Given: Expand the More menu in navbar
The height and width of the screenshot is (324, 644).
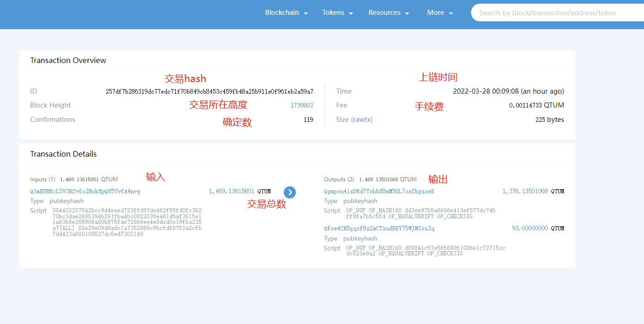Looking at the screenshot, I should [x=440, y=13].
